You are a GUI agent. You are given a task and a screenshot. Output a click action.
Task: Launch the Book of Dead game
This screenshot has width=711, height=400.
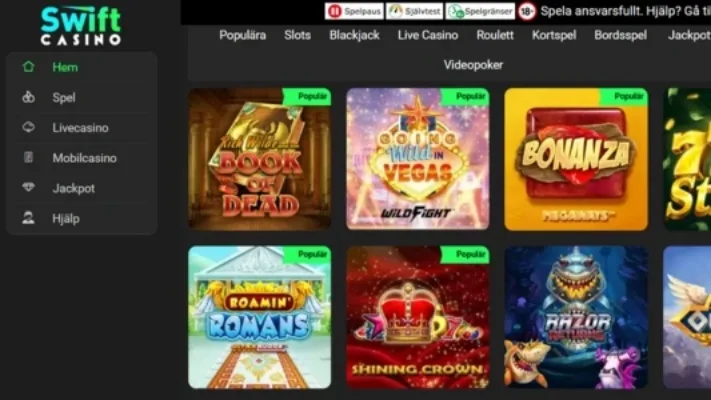pyautogui.click(x=259, y=159)
